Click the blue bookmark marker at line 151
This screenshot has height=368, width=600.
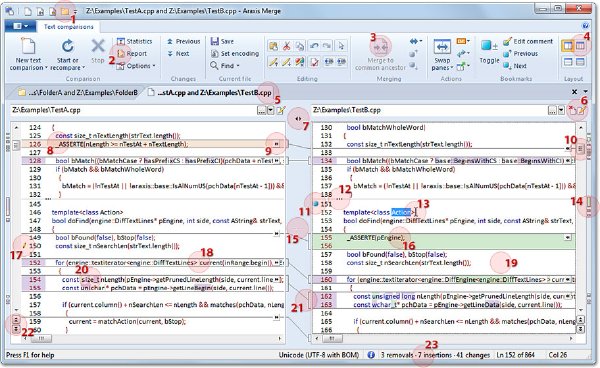316,204
